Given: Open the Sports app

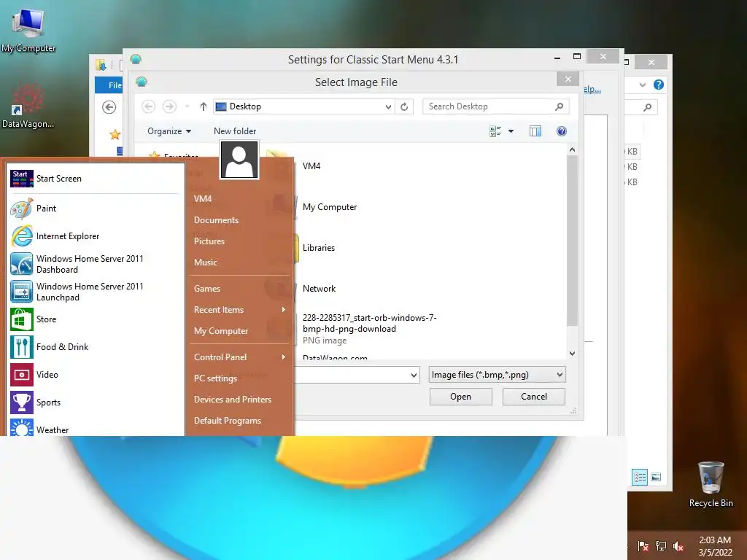Looking at the screenshot, I should pos(96,402).
